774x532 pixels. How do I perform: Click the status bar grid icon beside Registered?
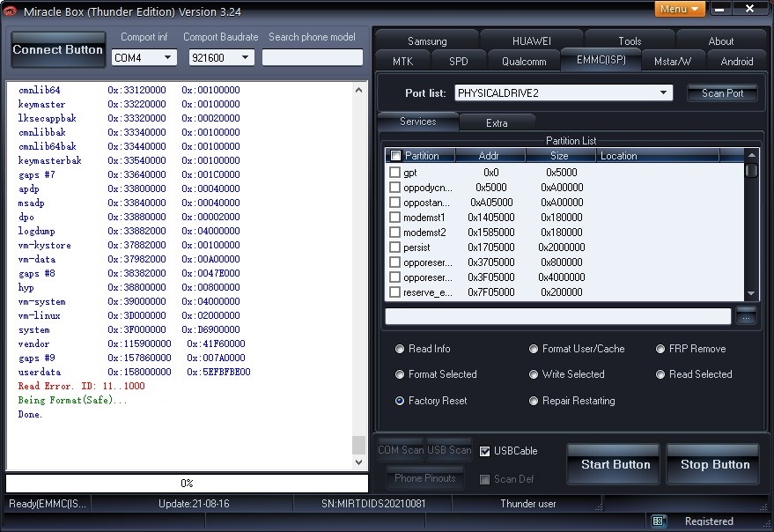pos(658,521)
